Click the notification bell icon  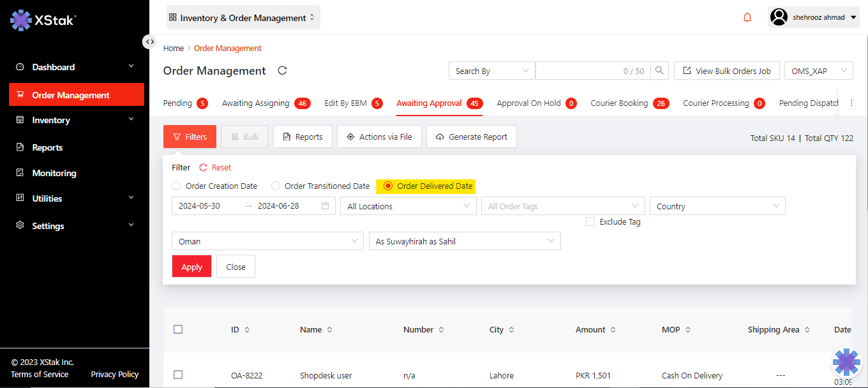click(x=747, y=18)
